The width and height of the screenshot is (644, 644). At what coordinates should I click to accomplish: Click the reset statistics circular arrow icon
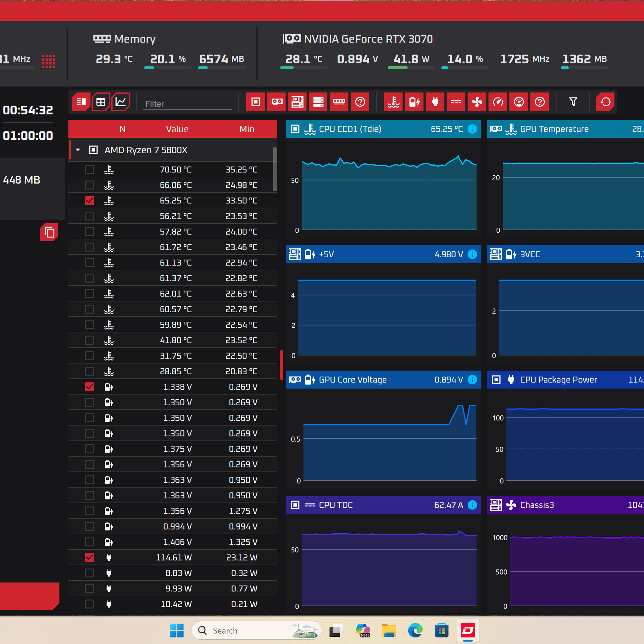point(605,102)
